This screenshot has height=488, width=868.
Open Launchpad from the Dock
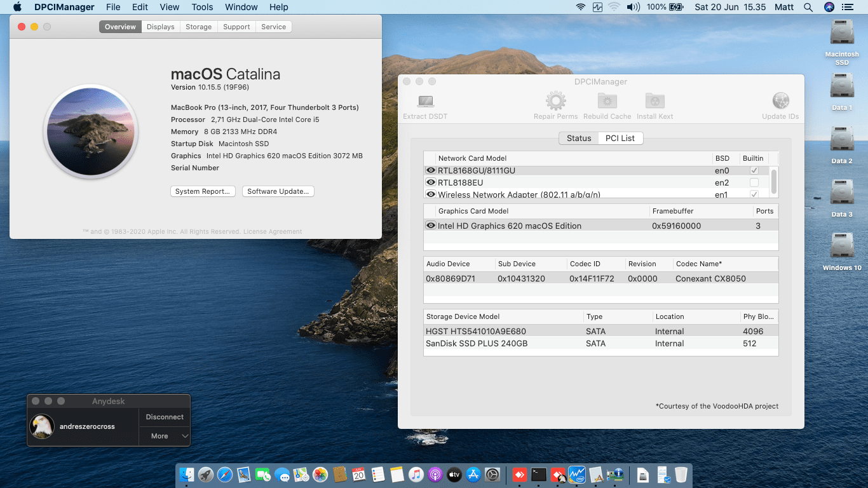tap(205, 474)
